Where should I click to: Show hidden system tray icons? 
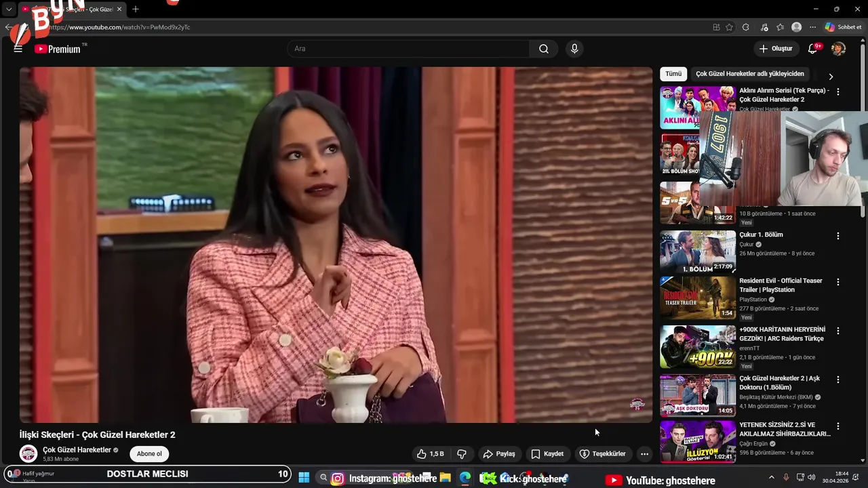(771, 478)
